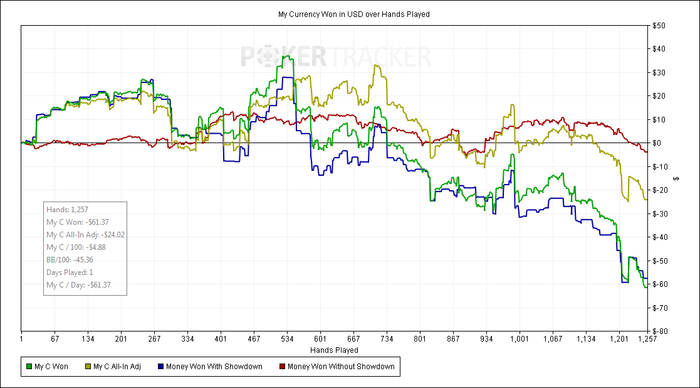The image size is (700, 388).
Task: Click the x-axis tick label 534
Action: [x=287, y=339]
